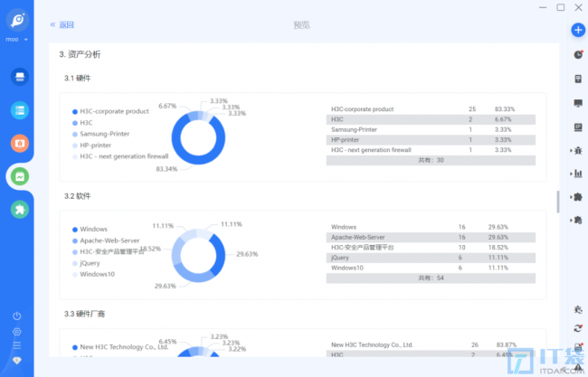Click the Windows row in software table
The image size is (588, 377).
click(431, 227)
